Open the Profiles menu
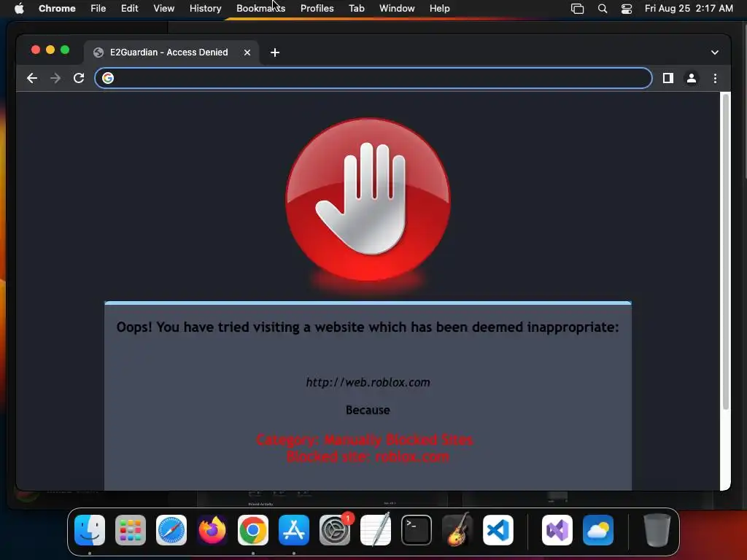The width and height of the screenshot is (747, 560). pyautogui.click(x=317, y=8)
